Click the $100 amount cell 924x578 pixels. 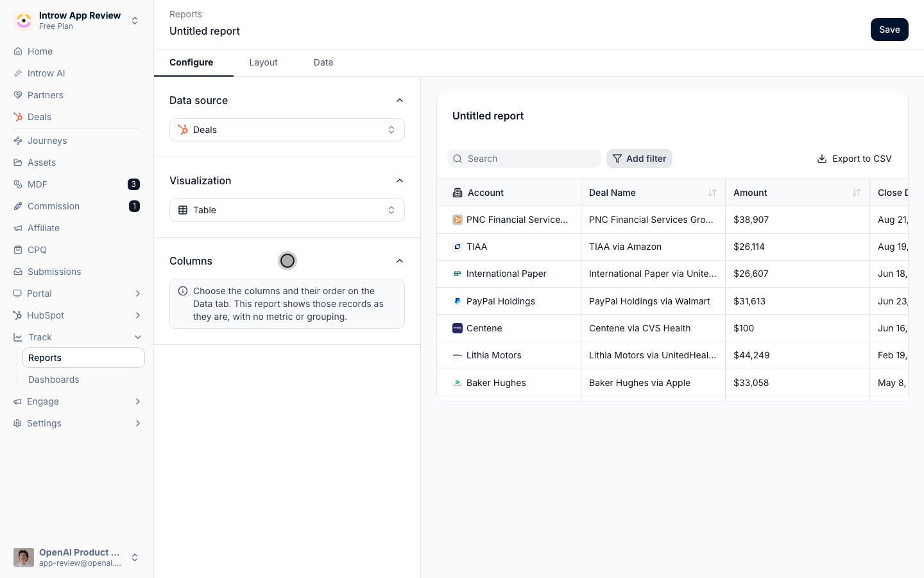[798, 328]
